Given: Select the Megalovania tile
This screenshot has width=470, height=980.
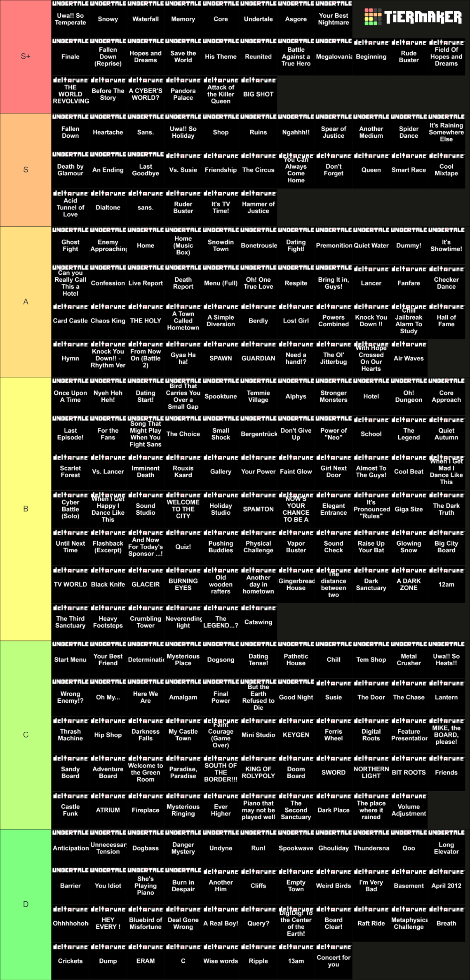Looking at the screenshot, I should pos(334,57).
